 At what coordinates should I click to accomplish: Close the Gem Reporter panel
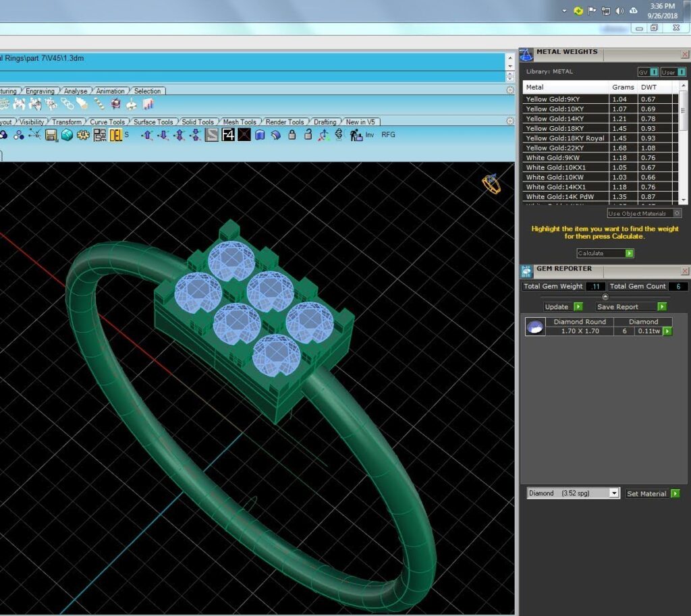tap(684, 271)
